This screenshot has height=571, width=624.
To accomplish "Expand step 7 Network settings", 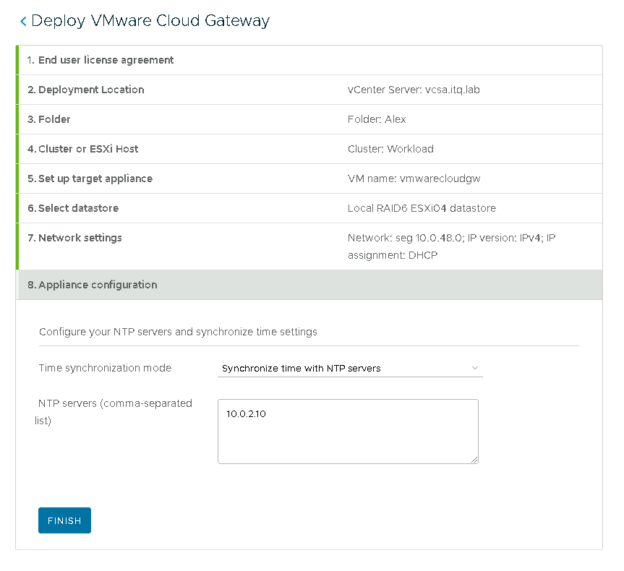I will point(309,246).
